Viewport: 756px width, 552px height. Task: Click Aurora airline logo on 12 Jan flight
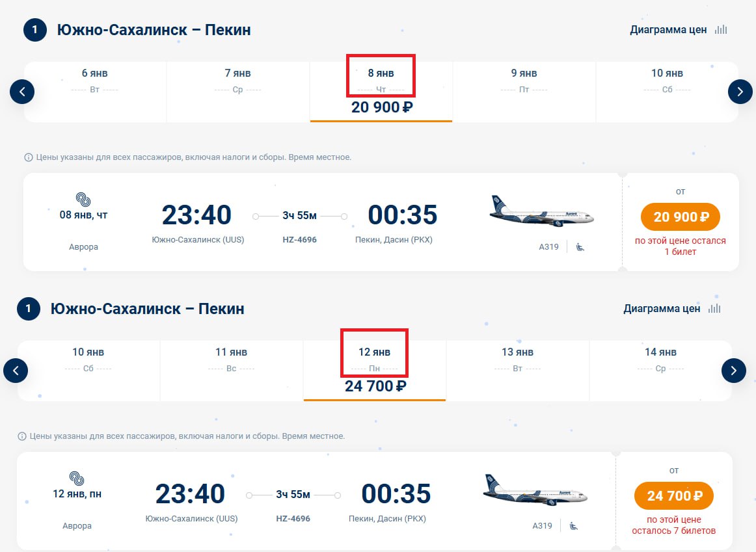[77, 479]
